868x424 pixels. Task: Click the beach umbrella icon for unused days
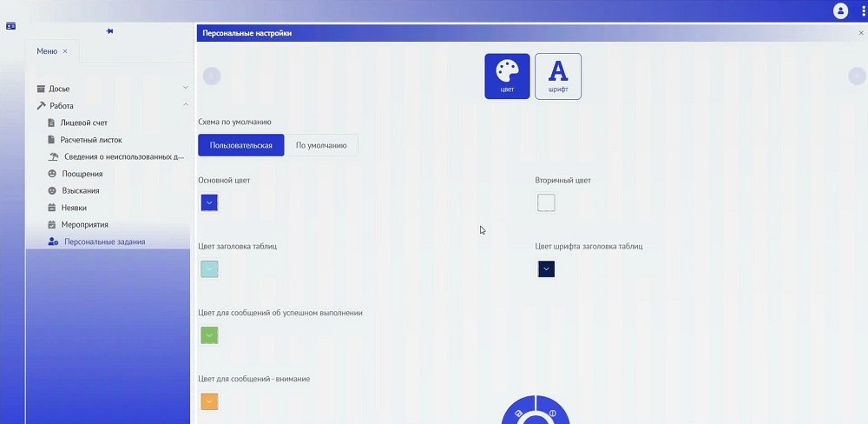click(x=53, y=157)
